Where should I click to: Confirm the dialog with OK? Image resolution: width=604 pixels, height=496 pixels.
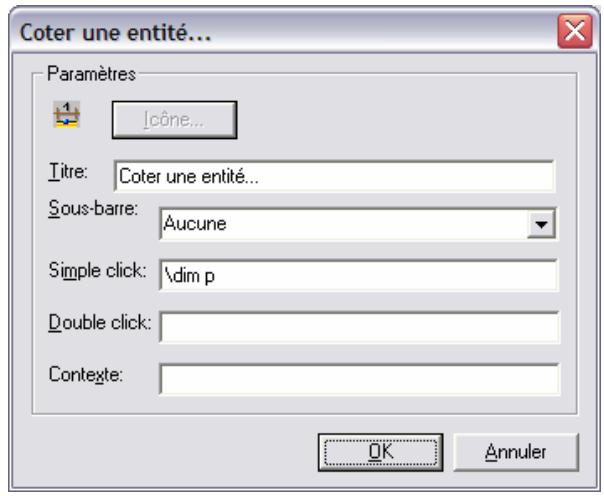381,452
